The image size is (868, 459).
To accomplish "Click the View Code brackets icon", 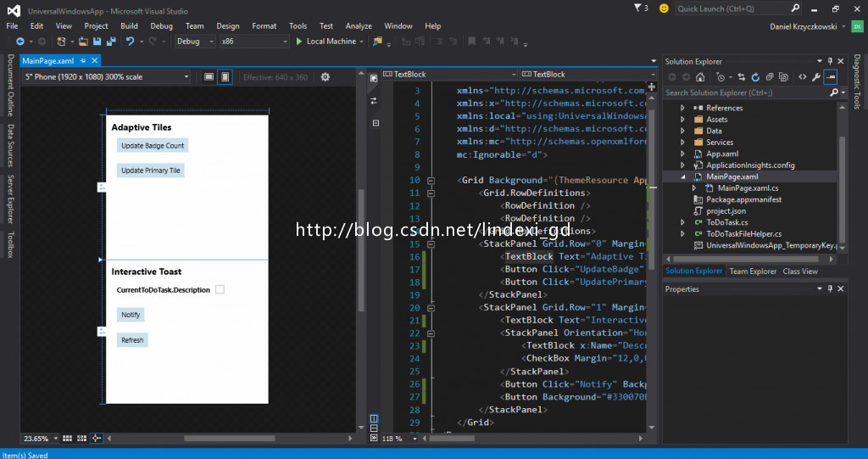I will pyautogui.click(x=802, y=77).
